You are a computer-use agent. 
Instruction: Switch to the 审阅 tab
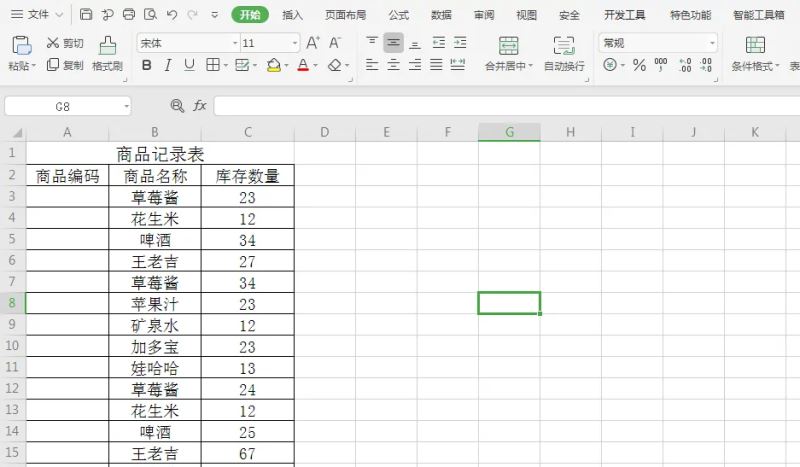click(484, 15)
